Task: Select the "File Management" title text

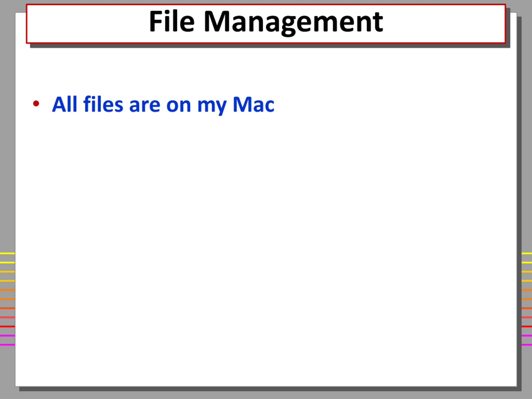Action: pos(266,22)
